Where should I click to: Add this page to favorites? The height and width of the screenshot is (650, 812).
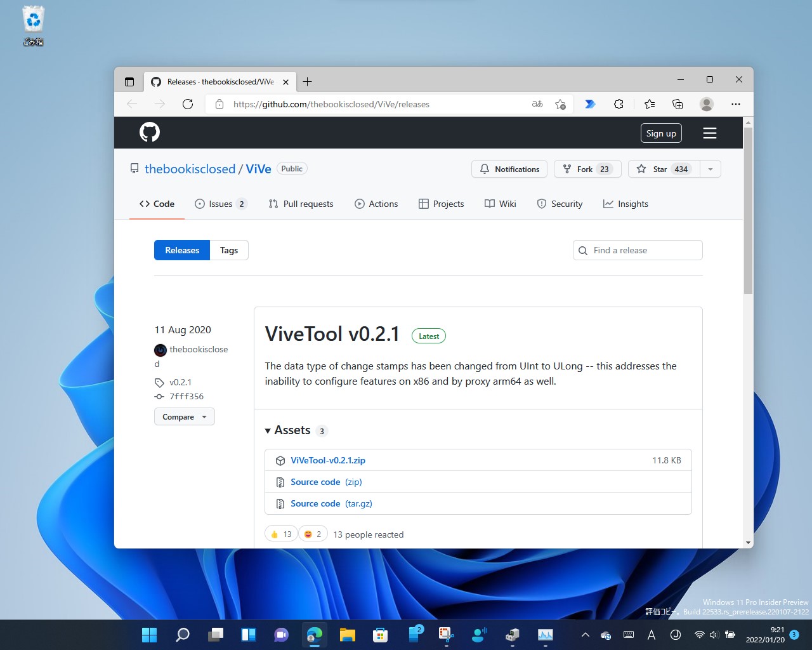pyautogui.click(x=561, y=104)
